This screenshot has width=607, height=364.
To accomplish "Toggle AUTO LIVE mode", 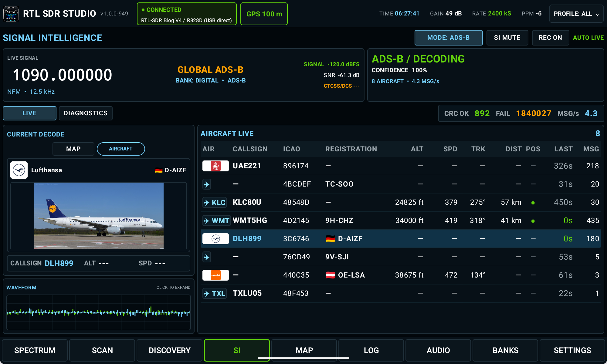I will [588, 38].
